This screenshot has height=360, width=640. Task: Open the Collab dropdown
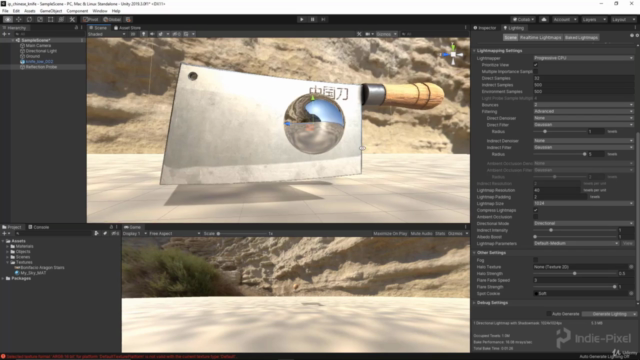tap(523, 19)
